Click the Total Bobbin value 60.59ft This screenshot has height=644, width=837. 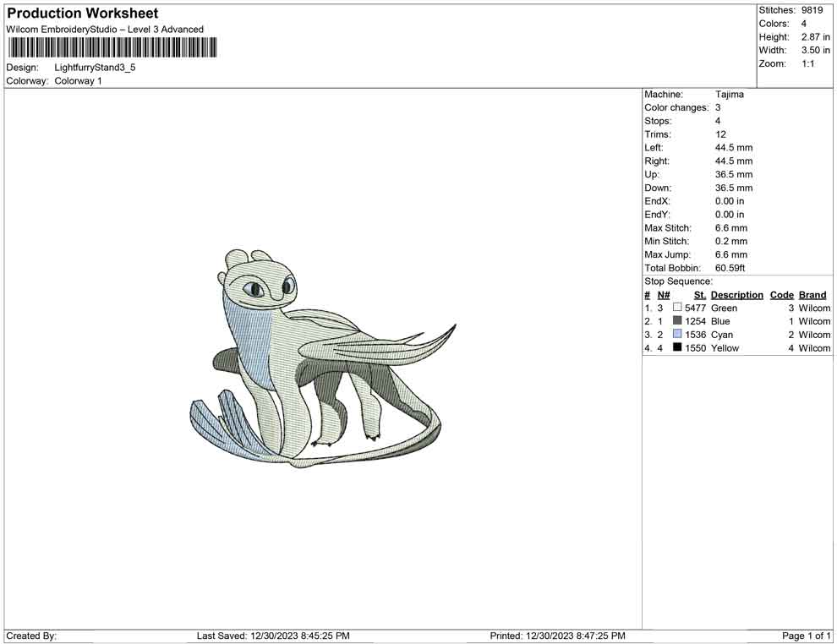(730, 268)
